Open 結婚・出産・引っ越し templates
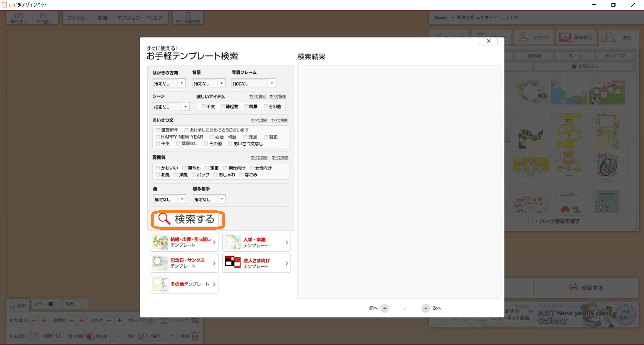 pos(184,242)
